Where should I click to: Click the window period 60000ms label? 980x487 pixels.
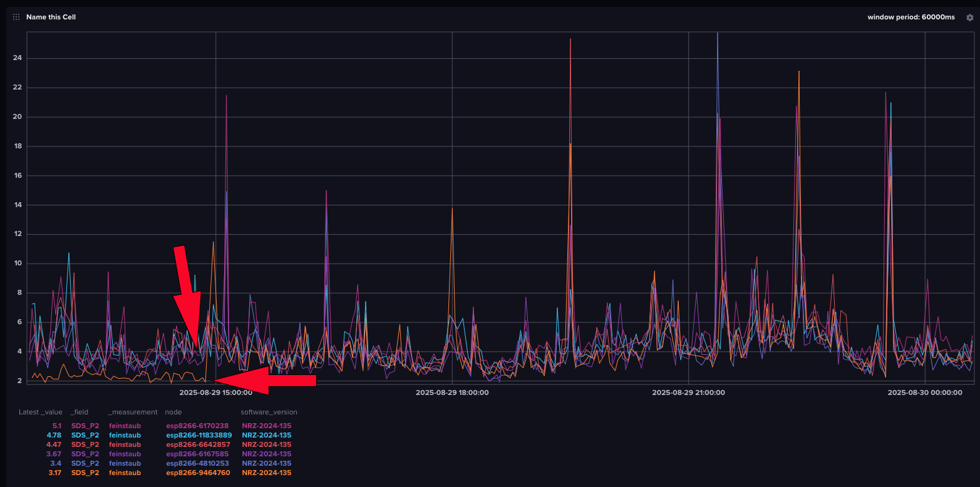pos(910,17)
